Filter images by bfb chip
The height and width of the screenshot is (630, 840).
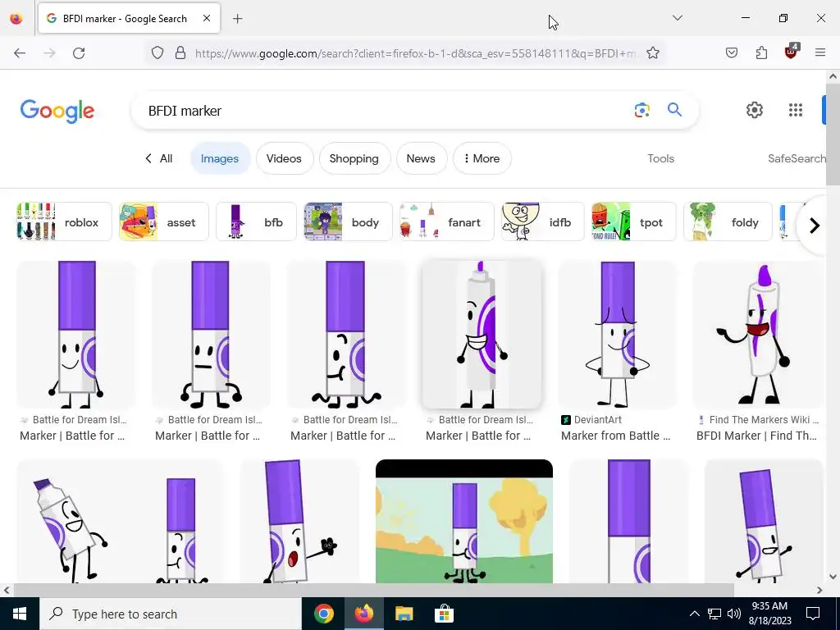[256, 221]
